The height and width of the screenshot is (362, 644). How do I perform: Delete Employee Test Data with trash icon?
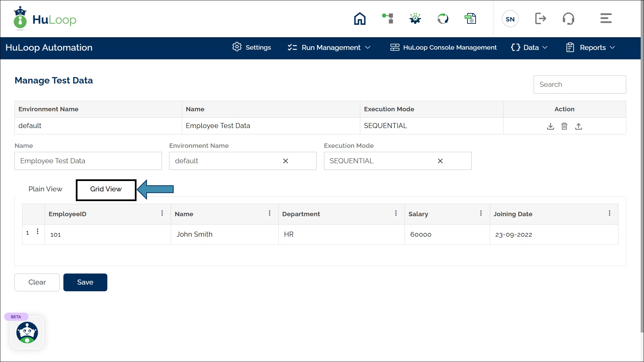point(565,126)
